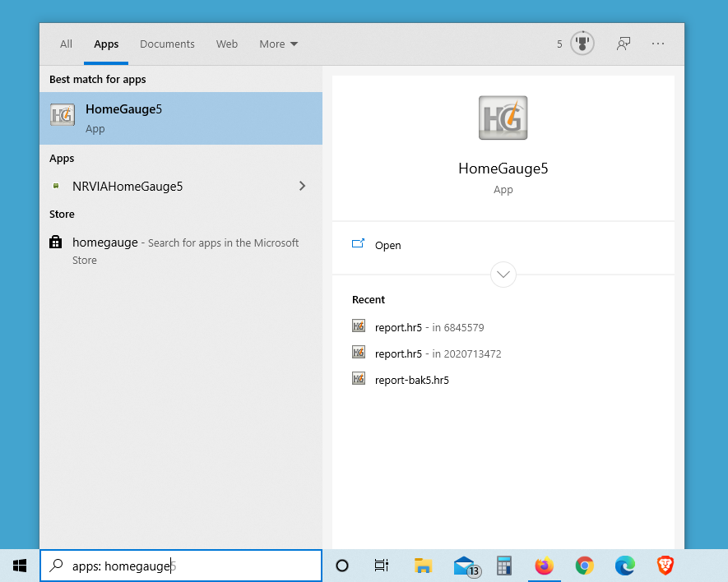The image size is (728, 582).
Task: Click the sign-in person icon
Action: pos(623,43)
